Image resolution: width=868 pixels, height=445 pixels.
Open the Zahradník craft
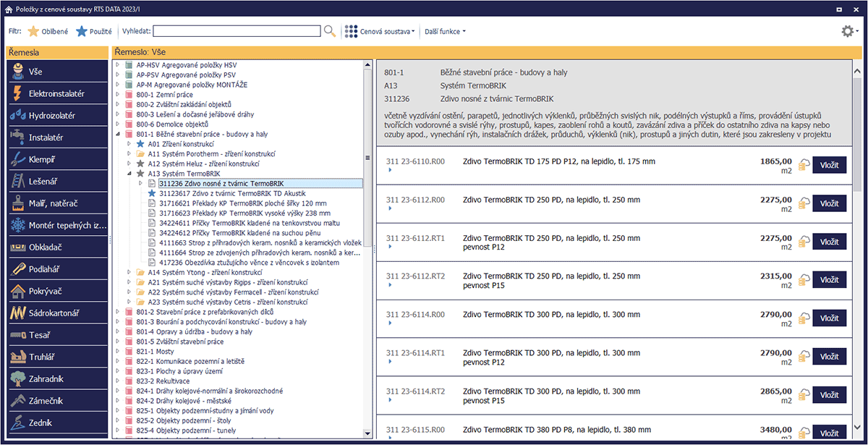pyautogui.click(x=58, y=379)
